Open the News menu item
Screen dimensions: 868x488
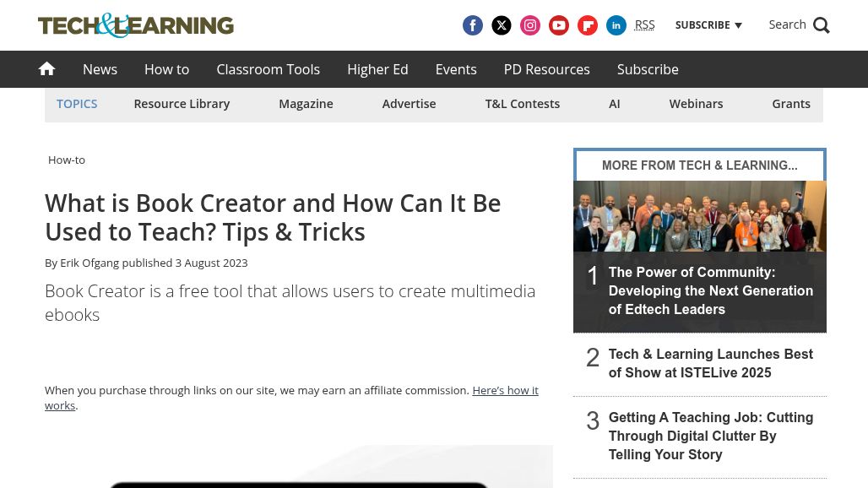click(x=100, y=69)
